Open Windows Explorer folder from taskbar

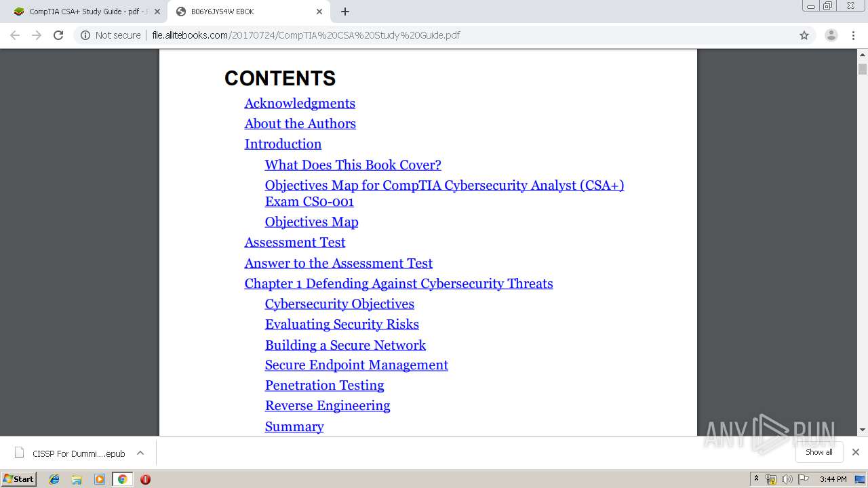click(77, 479)
